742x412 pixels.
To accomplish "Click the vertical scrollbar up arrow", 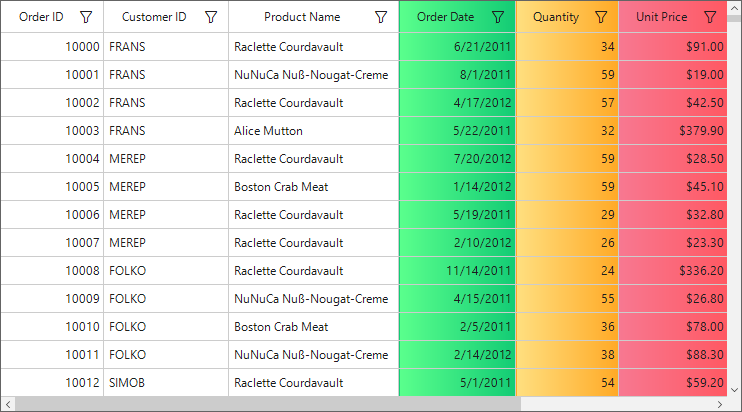I will [x=734, y=9].
